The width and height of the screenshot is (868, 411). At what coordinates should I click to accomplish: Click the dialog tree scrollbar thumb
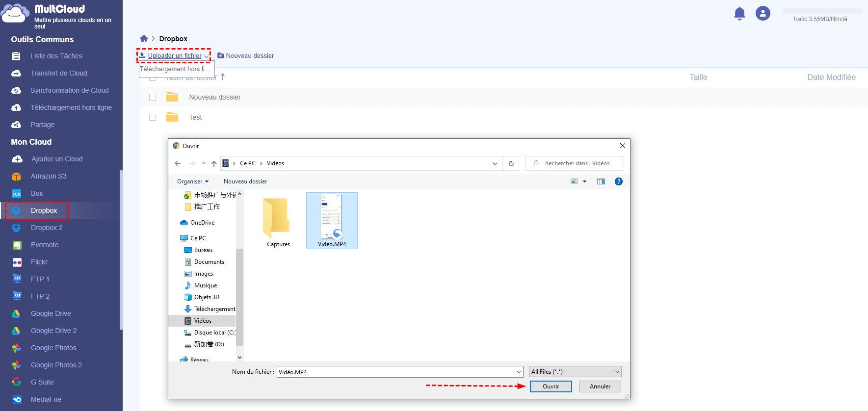pyautogui.click(x=239, y=298)
